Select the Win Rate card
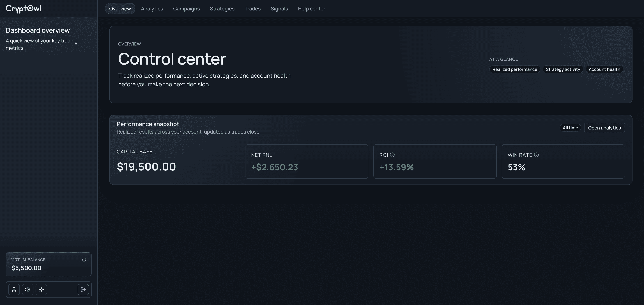Viewport: 644px width, 305px height. pos(563,161)
